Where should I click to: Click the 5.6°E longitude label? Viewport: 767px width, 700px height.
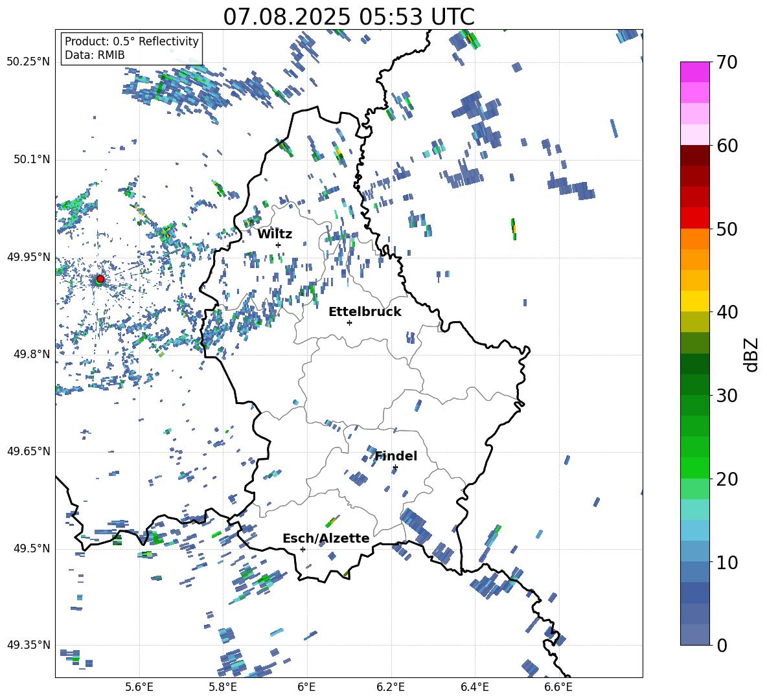point(139,687)
